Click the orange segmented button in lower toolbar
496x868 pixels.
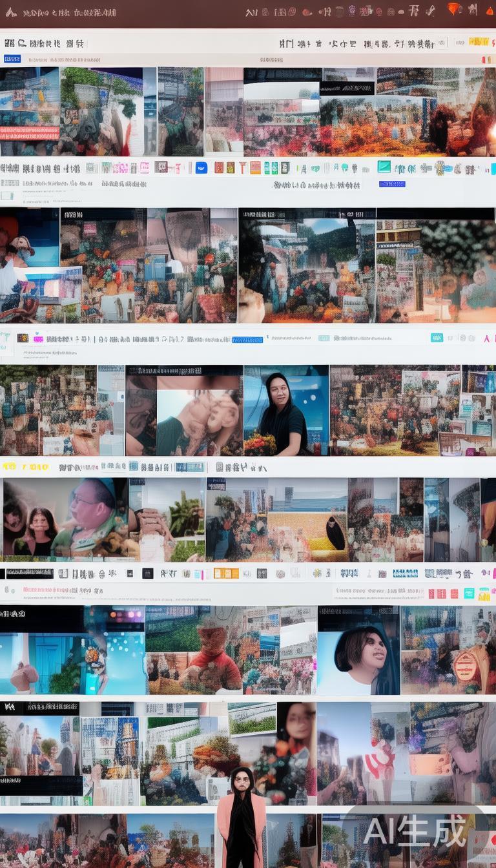pyautogui.click(x=226, y=573)
